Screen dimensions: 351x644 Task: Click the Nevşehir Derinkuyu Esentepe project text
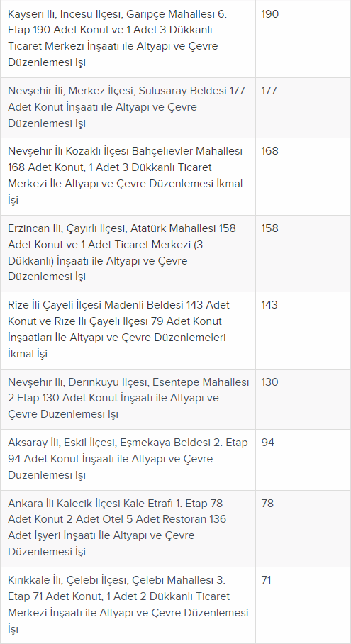tap(128, 399)
